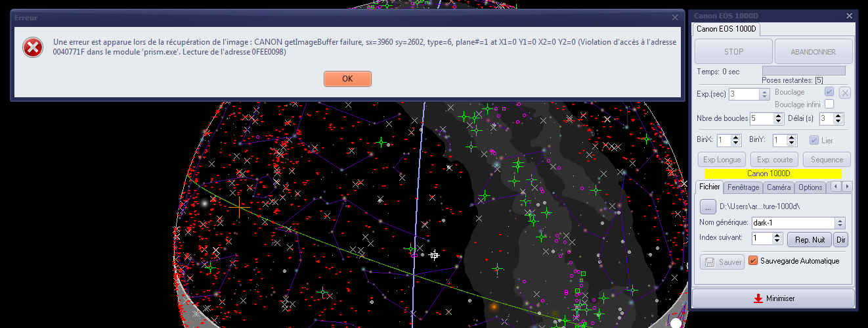Click OK in the error dialog
The image size is (868, 328).
click(347, 79)
